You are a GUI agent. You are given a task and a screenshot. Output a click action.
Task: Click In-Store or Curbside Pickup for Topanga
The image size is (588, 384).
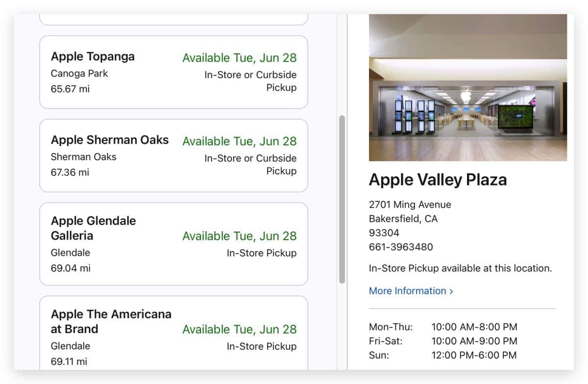250,81
